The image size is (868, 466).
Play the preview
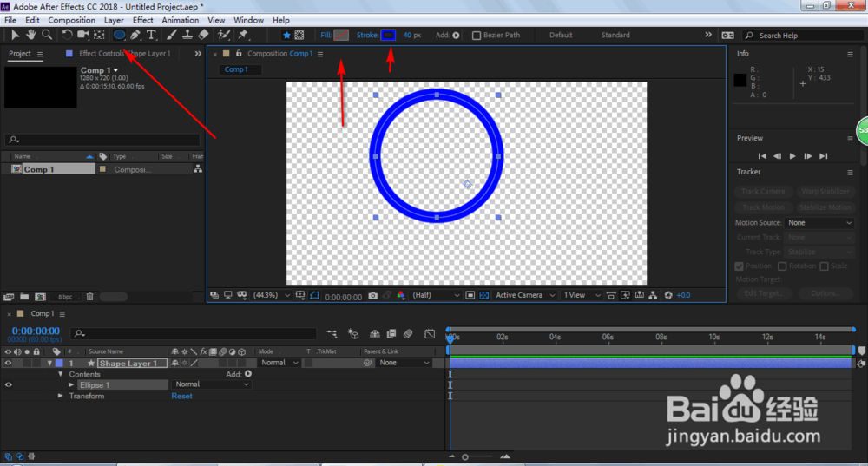pos(792,156)
